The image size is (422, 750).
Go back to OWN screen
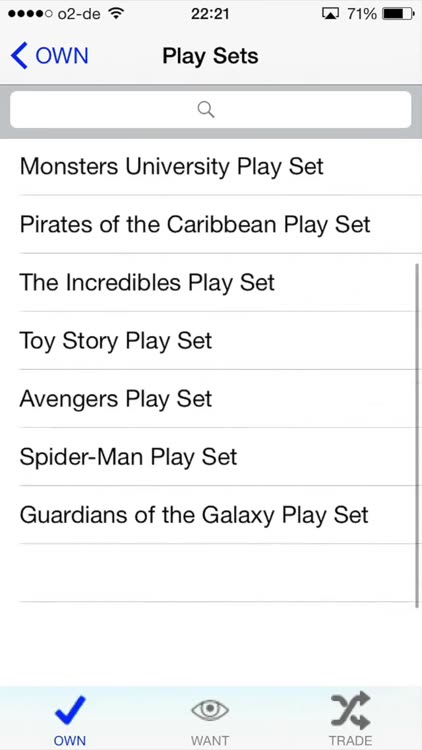[50, 56]
